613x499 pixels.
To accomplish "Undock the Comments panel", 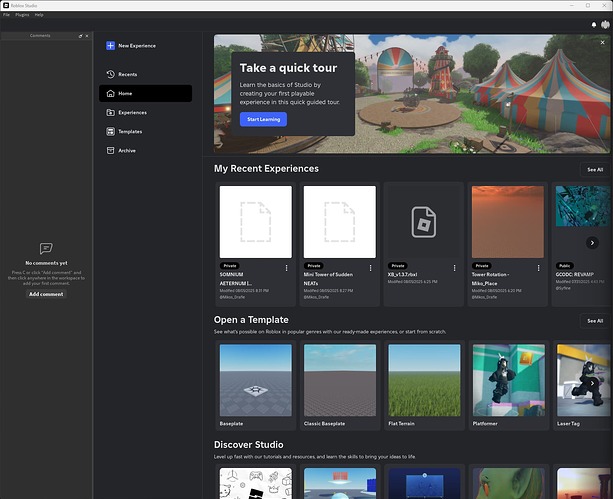I will pyautogui.click(x=81, y=36).
